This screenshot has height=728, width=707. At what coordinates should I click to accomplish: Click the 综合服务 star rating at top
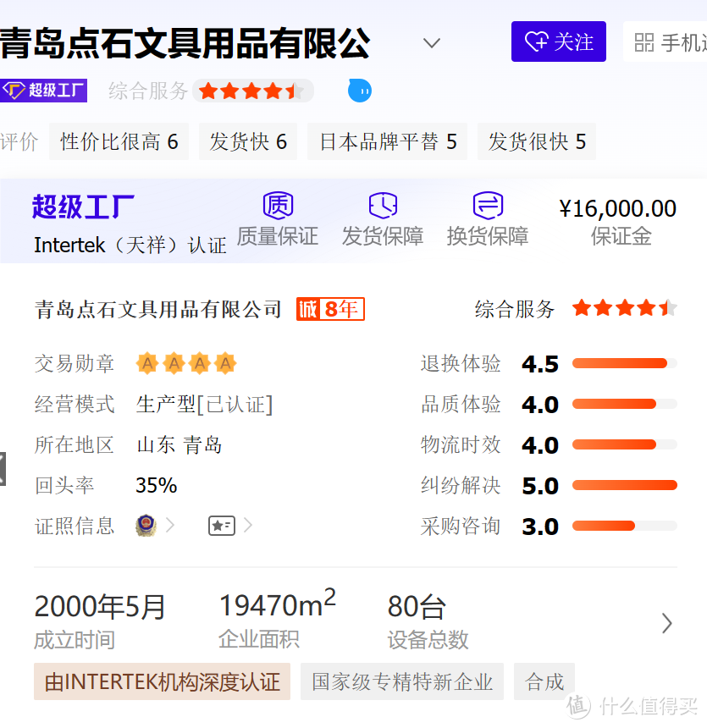pos(251,91)
